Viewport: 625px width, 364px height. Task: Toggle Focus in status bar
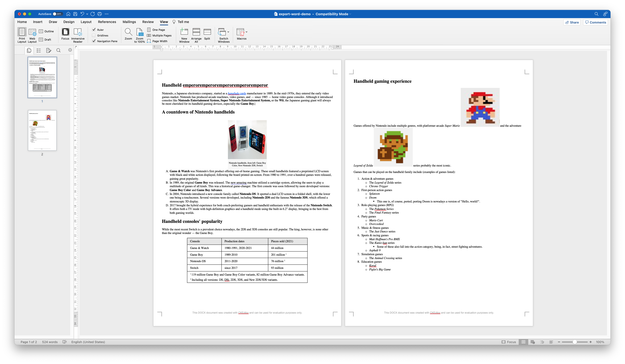[509, 342]
